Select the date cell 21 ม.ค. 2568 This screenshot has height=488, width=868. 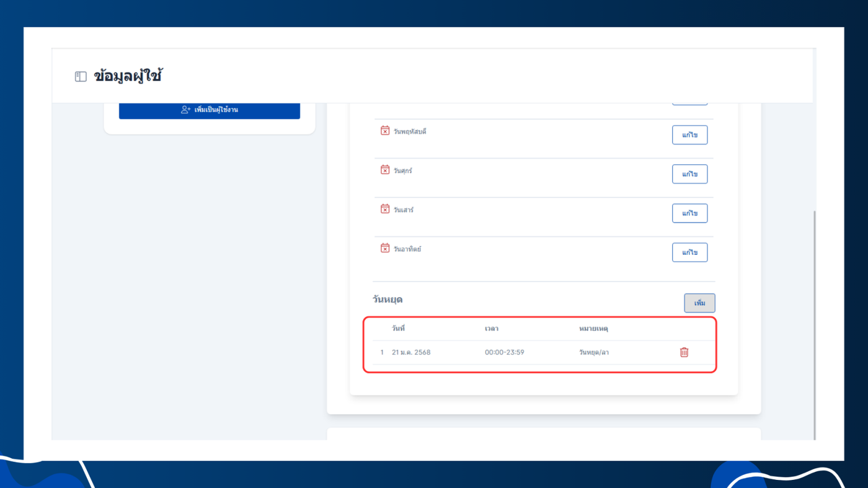(411, 352)
